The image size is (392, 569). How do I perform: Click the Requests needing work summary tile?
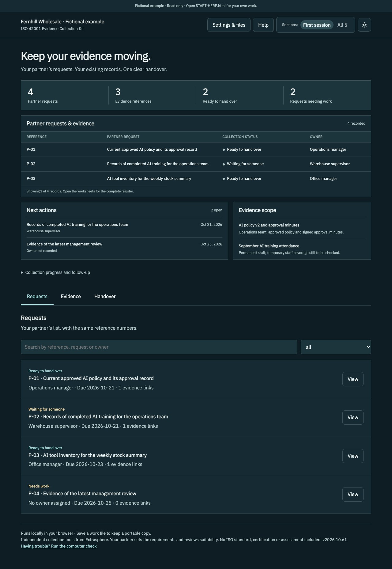327,95
